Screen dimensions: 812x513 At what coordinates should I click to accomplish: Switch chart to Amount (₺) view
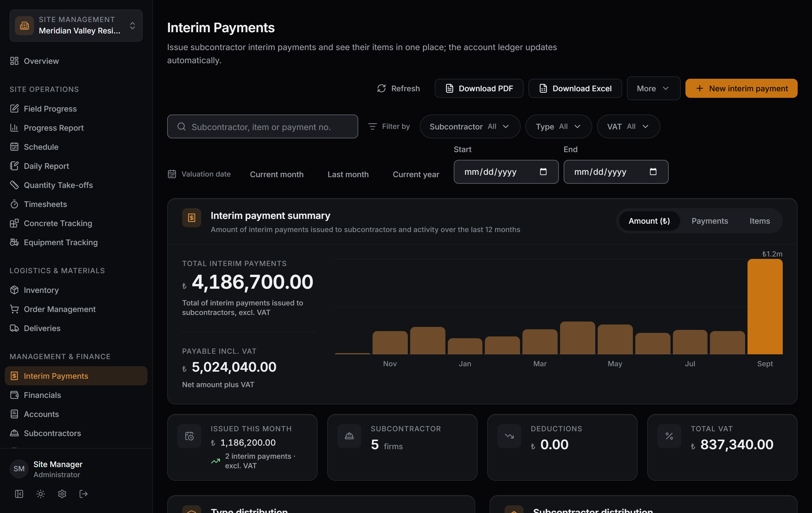click(649, 221)
